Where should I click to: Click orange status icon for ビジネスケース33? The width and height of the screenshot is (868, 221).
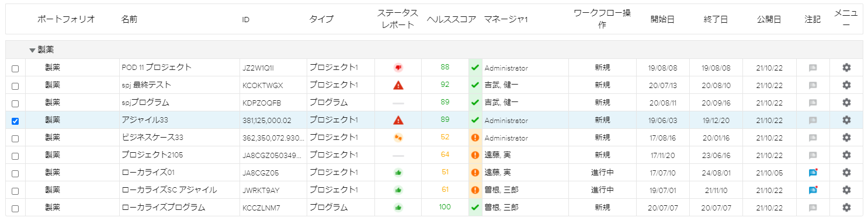[x=398, y=138]
